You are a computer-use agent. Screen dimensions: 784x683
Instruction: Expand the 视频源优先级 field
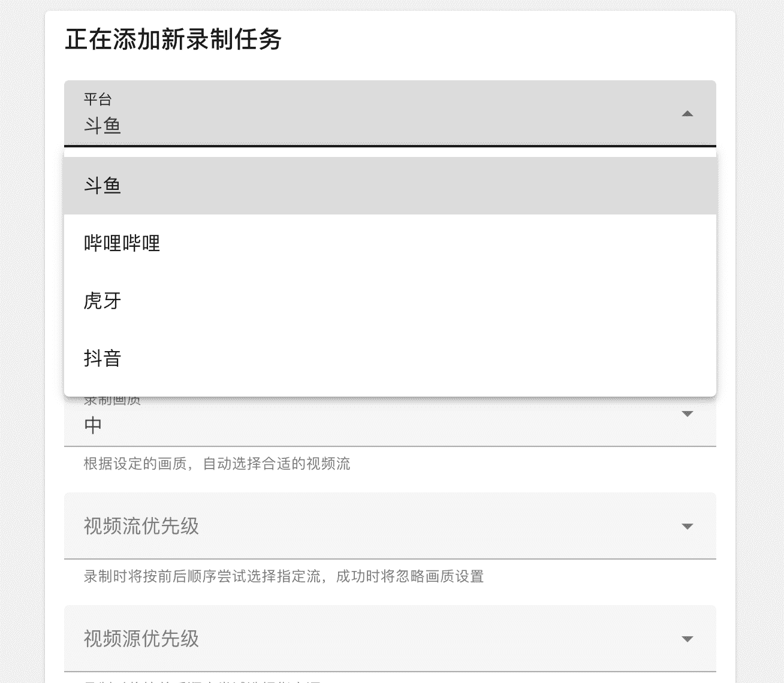pyautogui.click(x=390, y=639)
